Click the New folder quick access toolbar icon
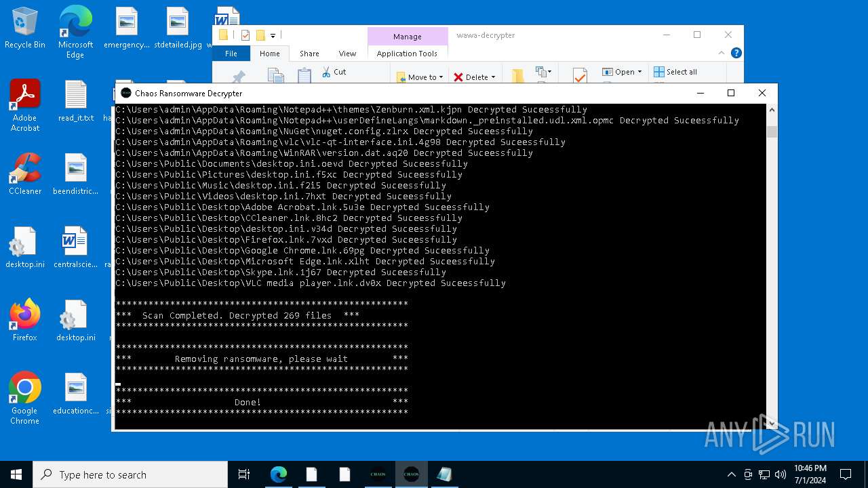 [260, 35]
